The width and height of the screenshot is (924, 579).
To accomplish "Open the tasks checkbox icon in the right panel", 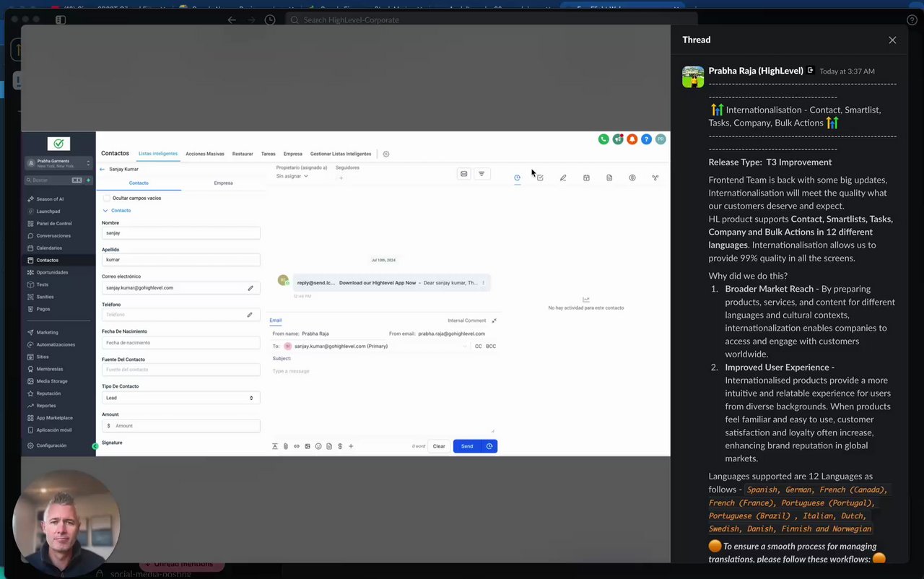I will (x=540, y=178).
